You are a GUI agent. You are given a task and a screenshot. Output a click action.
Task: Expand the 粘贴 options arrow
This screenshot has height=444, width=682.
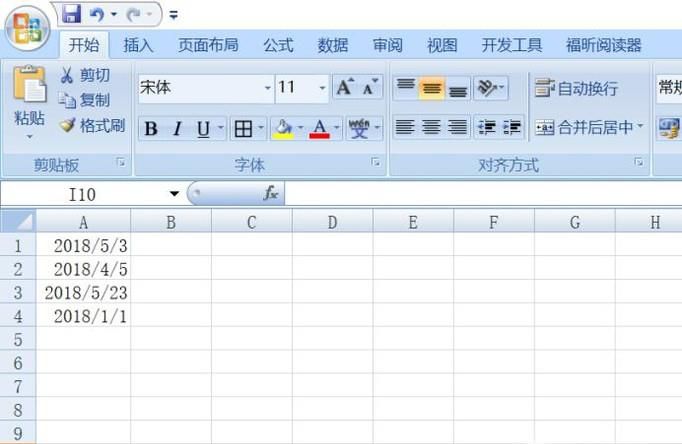[x=29, y=137]
